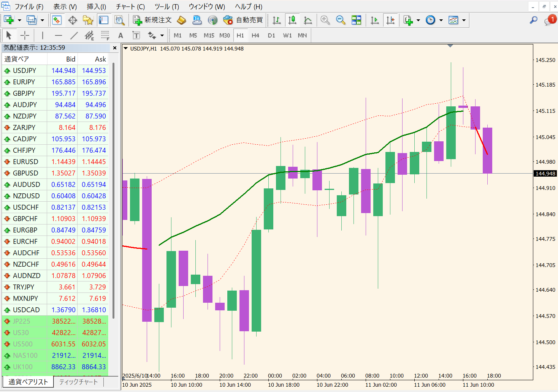Toggle the Data Window crosshair icon
The height and width of the screenshot is (392, 558).
72,20
